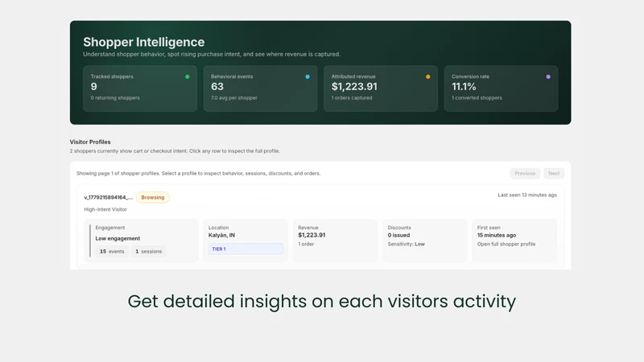Viewport: 644px width, 362px height.
Task: Click '1 converted shoppers' subtext
Action: 477,97
